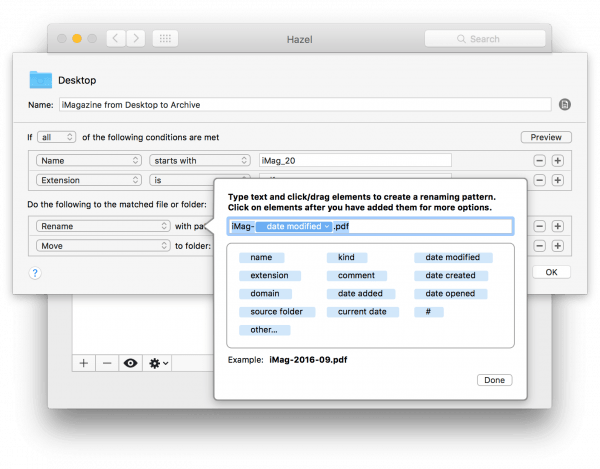Viewport: 600px width, 469px height.
Task: Remove rule with minus button
Action: coord(107,363)
